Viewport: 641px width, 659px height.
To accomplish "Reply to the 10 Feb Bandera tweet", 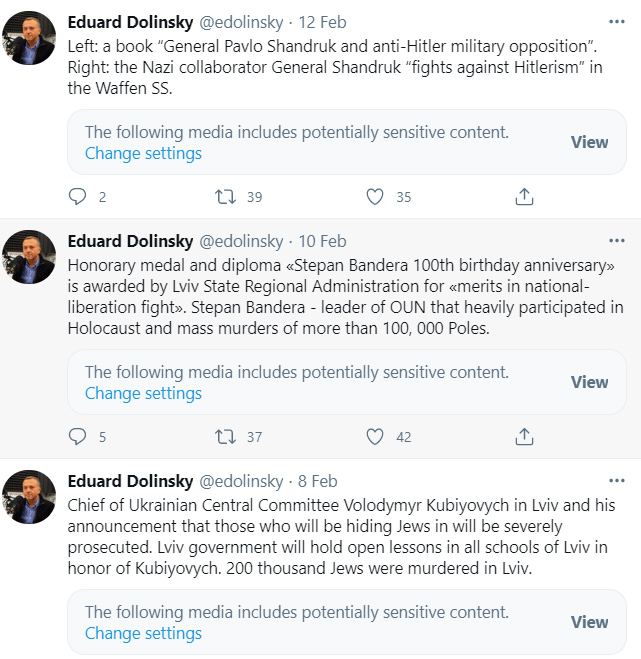I will click(x=78, y=436).
